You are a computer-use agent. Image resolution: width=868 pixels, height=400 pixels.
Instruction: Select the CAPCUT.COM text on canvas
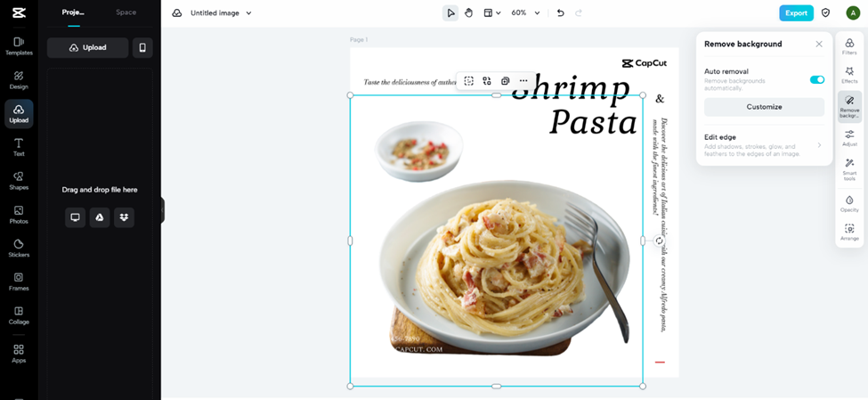pyautogui.click(x=418, y=349)
